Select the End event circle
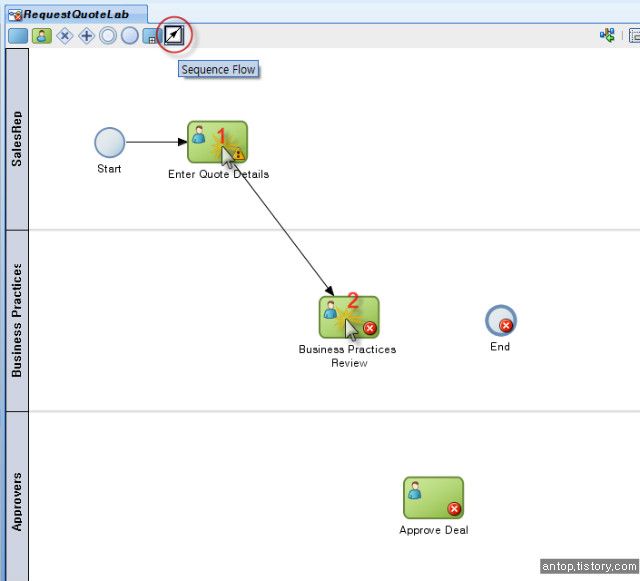 [x=500, y=321]
